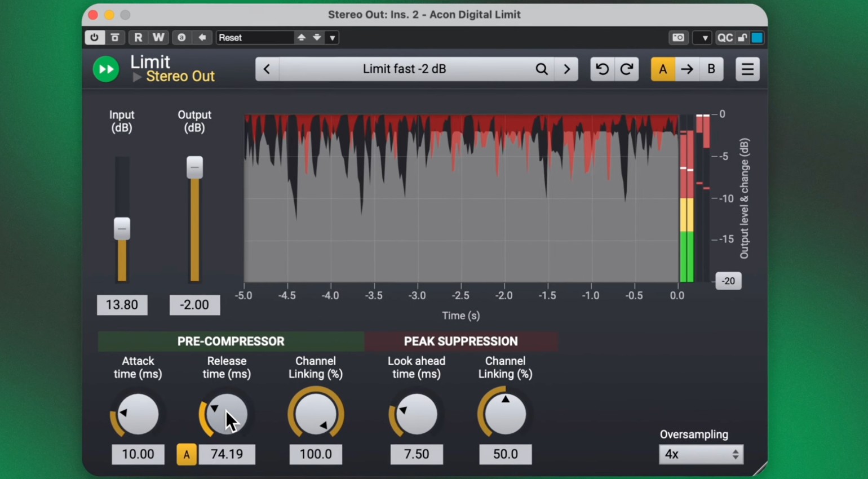Click the green Acon Digital logo
The width and height of the screenshot is (868, 479).
(x=106, y=69)
